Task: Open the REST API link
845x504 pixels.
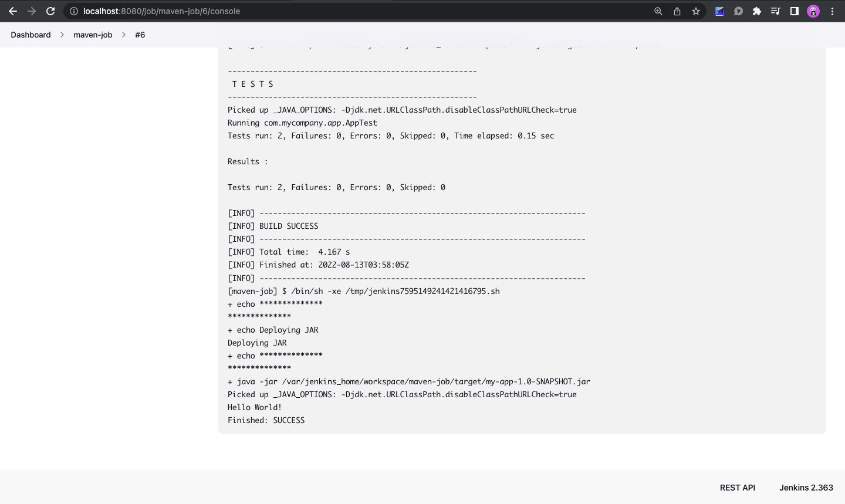Action: pos(737,488)
